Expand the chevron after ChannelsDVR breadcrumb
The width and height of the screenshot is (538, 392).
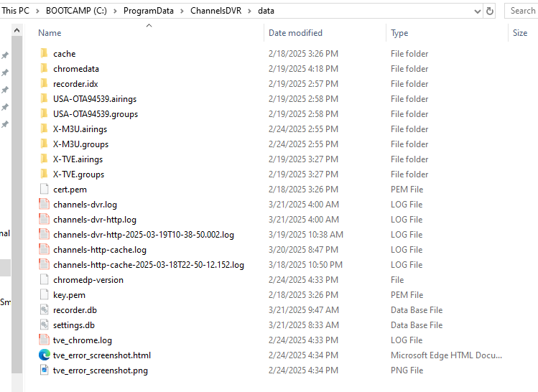[250, 11]
